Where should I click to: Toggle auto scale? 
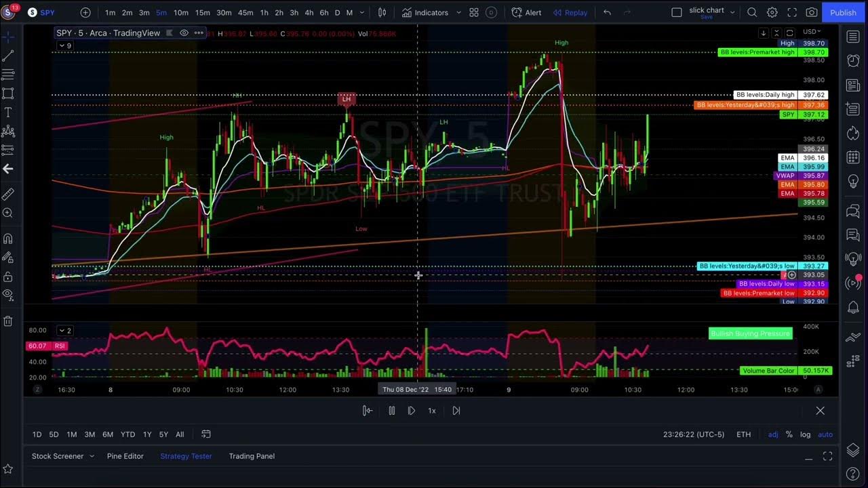(x=825, y=434)
